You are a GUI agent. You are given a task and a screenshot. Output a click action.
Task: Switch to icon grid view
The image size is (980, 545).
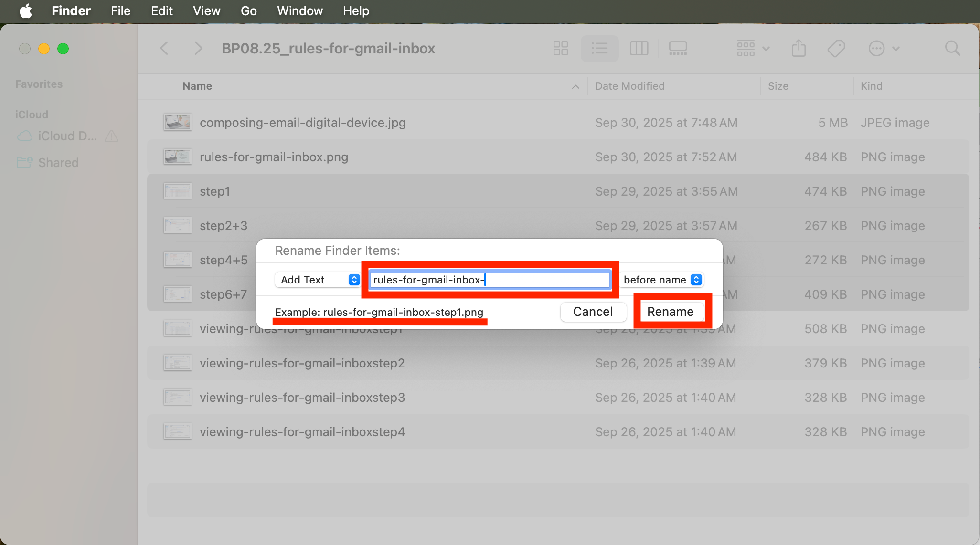[x=561, y=48]
